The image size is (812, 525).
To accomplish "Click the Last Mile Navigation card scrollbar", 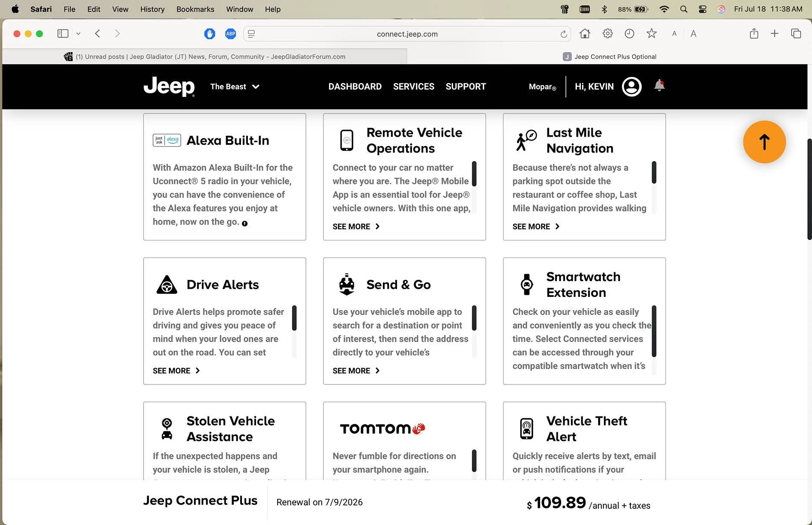I will [x=654, y=173].
